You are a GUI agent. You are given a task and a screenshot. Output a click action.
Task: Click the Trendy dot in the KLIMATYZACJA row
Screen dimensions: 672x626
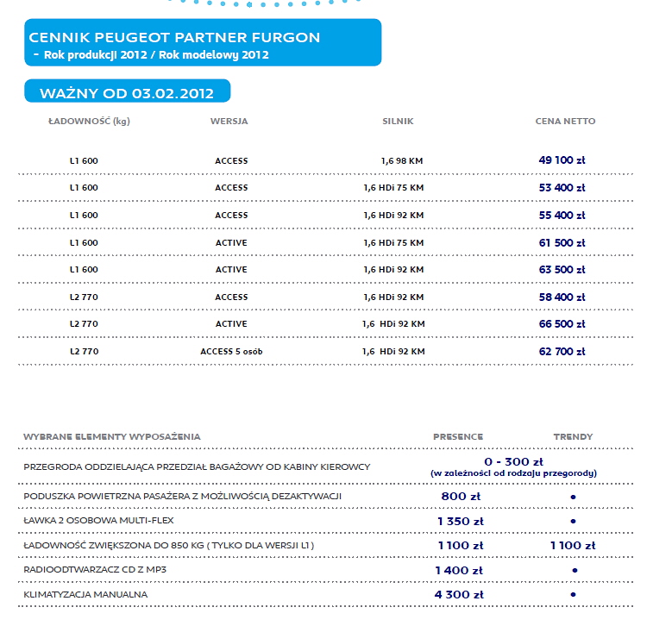click(x=573, y=595)
